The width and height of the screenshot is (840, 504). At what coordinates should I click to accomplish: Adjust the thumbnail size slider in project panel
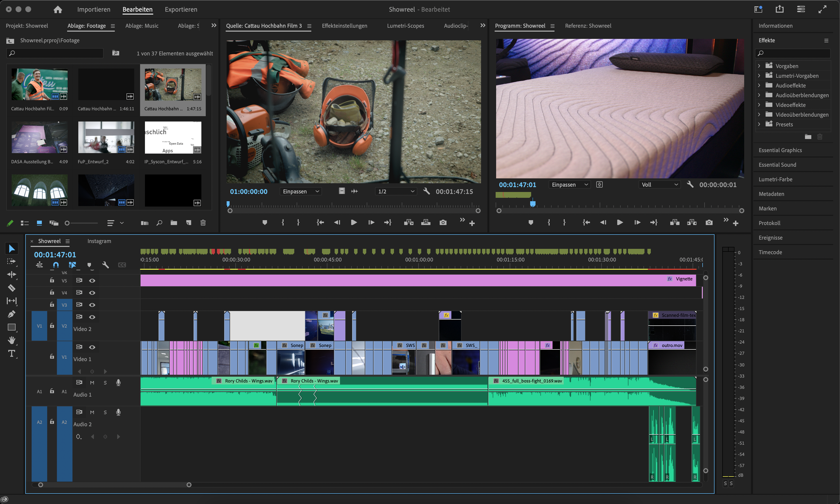tap(67, 223)
